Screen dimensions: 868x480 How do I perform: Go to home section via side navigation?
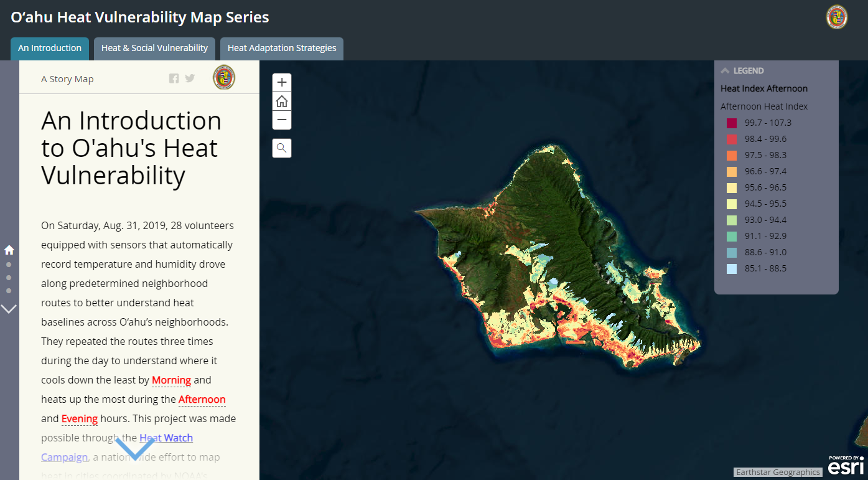click(x=9, y=250)
